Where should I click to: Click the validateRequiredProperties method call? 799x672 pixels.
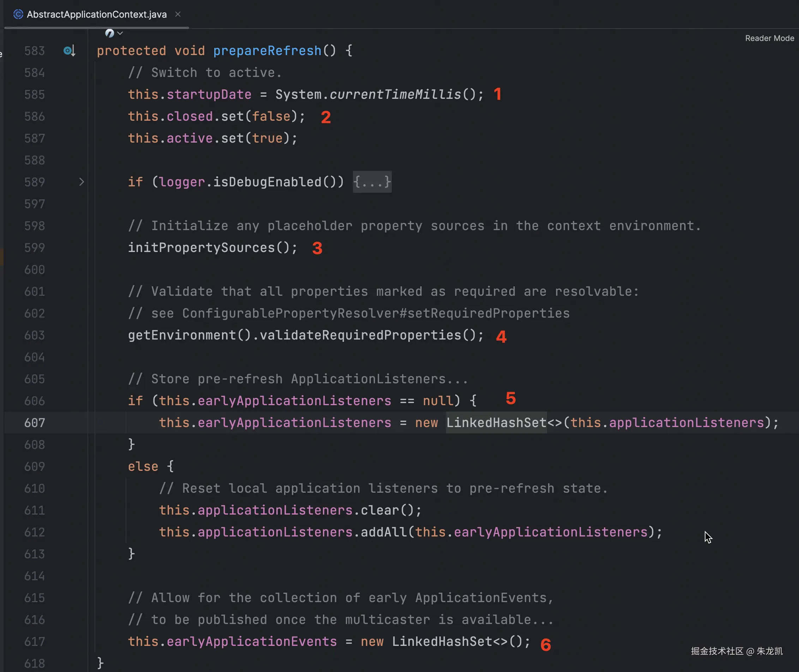[x=360, y=336]
